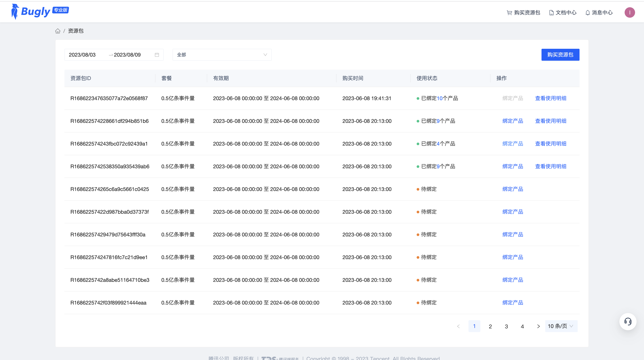Screen dimensions: 644x360
Task: Expand the 全部 status filter dropdown
Action: click(x=222, y=55)
